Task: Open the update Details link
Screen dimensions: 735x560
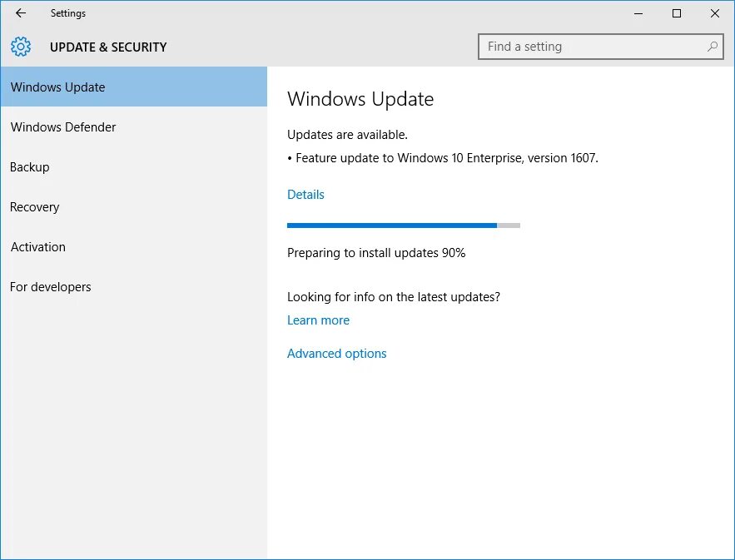Action: (305, 195)
